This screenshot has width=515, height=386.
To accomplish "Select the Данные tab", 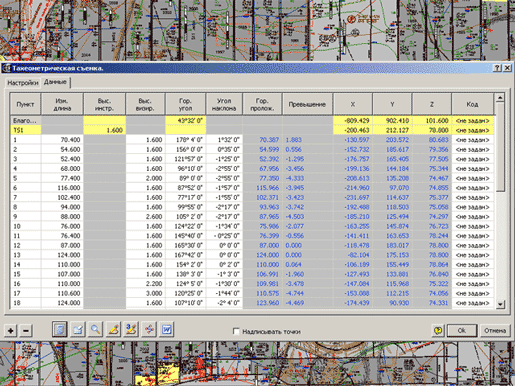I will click(x=55, y=82).
